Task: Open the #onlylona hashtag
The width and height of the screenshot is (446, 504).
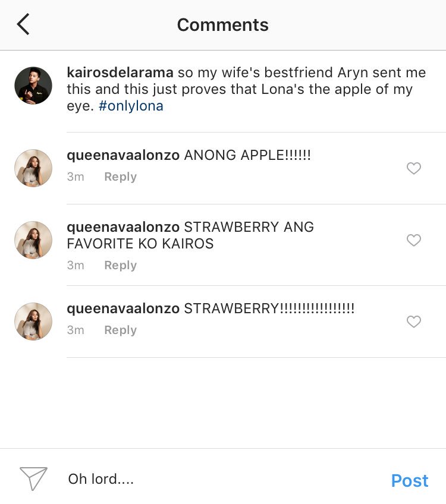Action: coord(131,106)
